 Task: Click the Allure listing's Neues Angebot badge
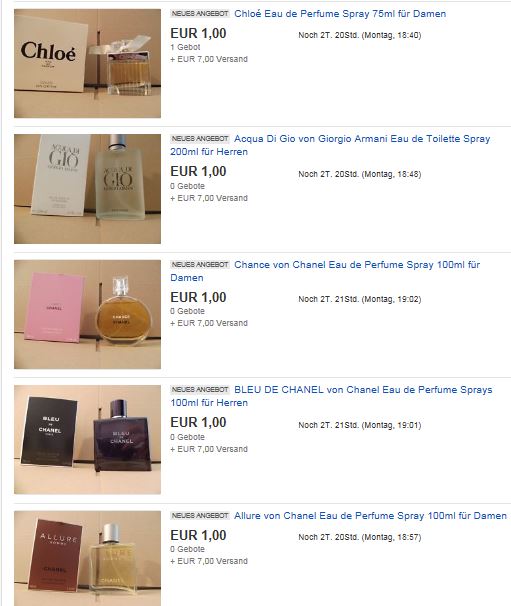tap(200, 516)
